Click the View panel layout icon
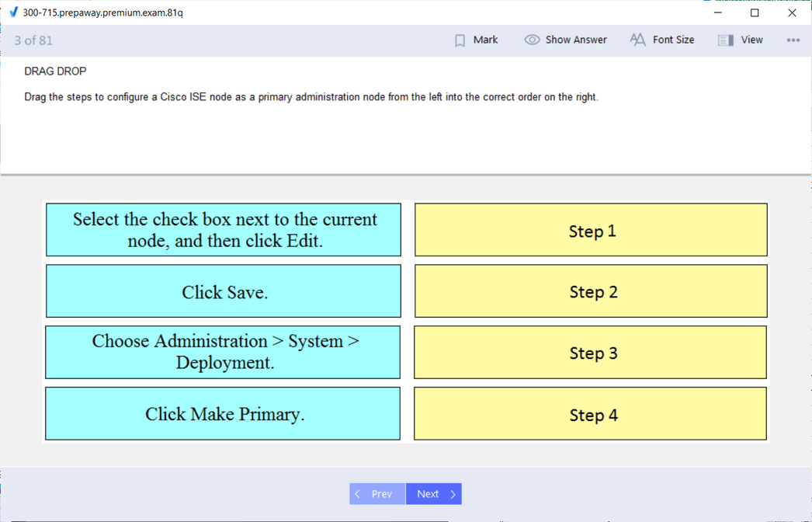The width and height of the screenshot is (812, 522). [x=726, y=40]
